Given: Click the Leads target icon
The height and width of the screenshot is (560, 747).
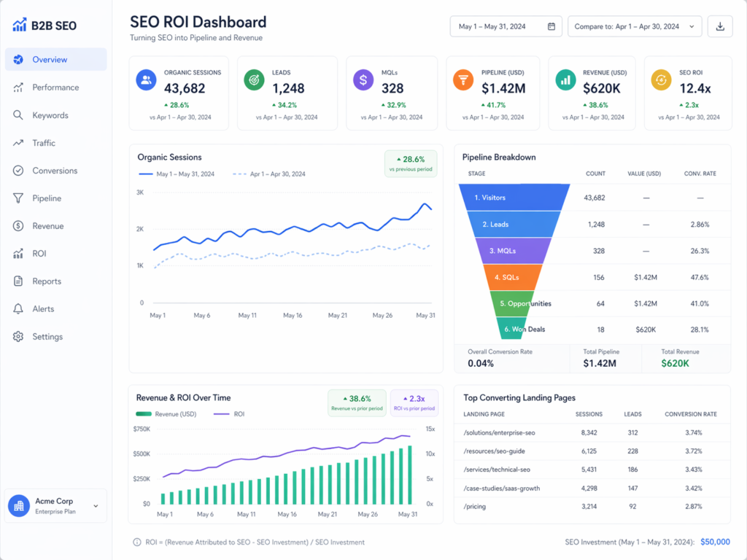Looking at the screenshot, I should click(x=254, y=79).
